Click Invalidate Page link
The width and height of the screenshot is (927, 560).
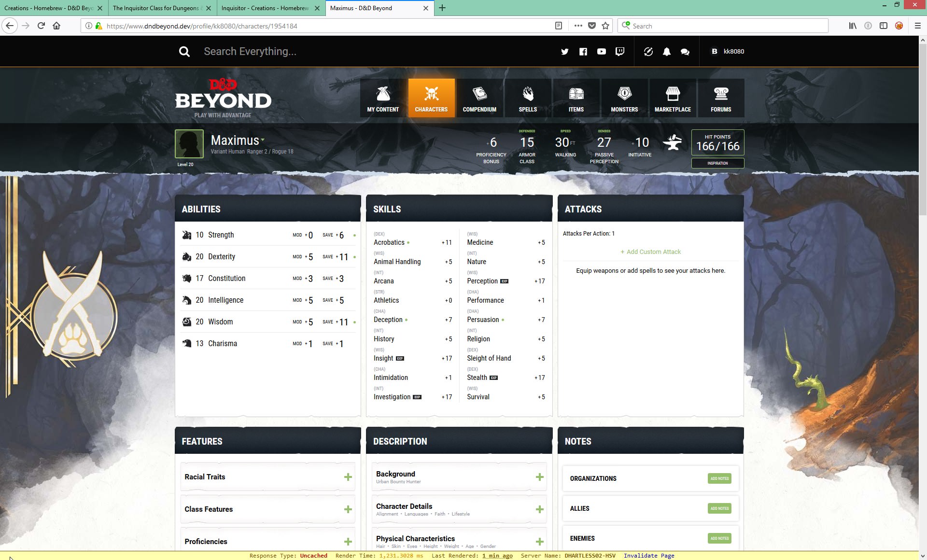coord(649,556)
